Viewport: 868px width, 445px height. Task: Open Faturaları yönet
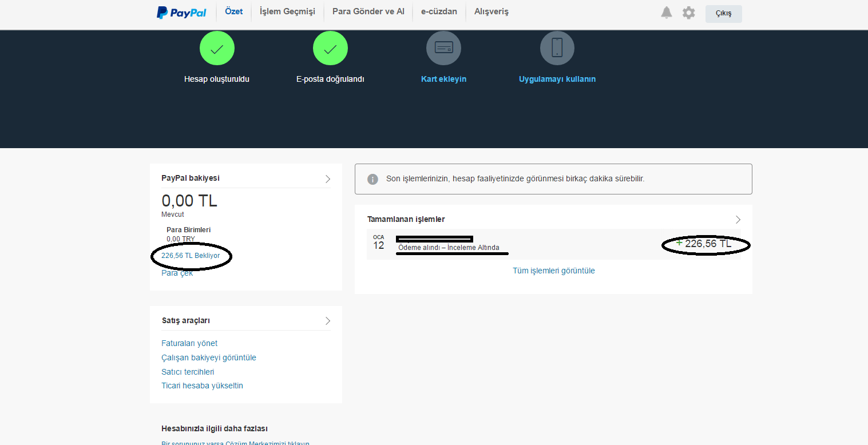189,343
